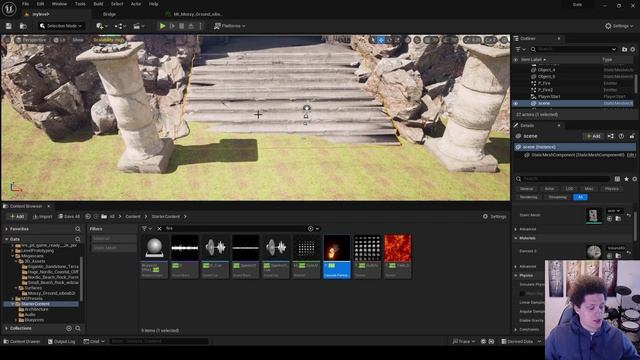Collapse the Megascans folder

(x=13, y=256)
